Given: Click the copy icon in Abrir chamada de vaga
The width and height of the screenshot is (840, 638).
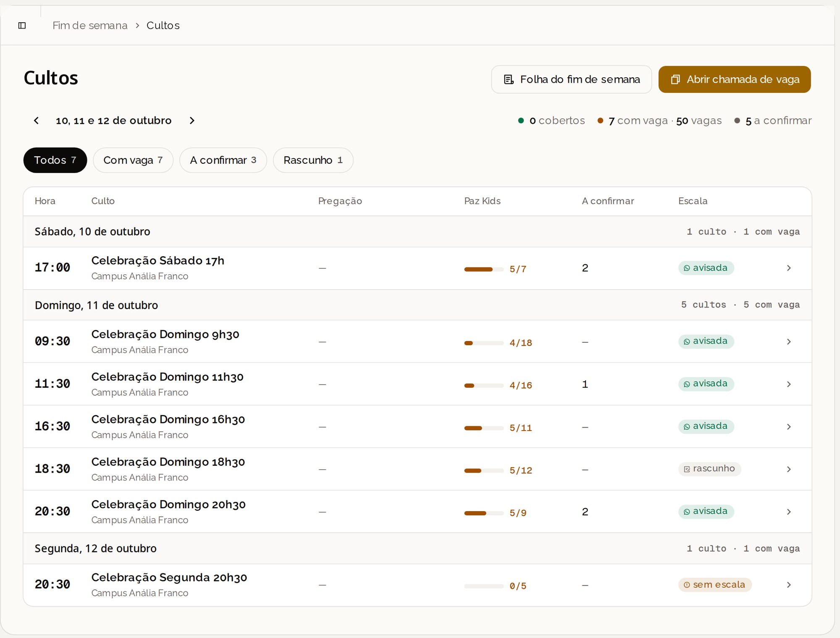Looking at the screenshot, I should 675,79.
